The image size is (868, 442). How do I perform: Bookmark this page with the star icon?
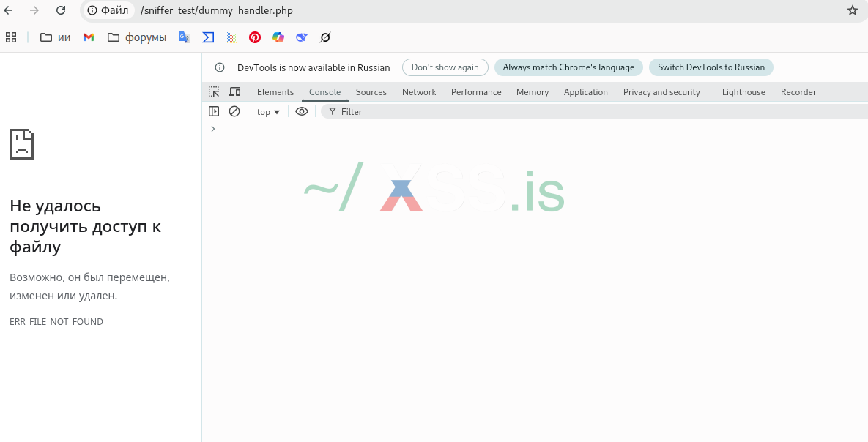(853, 10)
